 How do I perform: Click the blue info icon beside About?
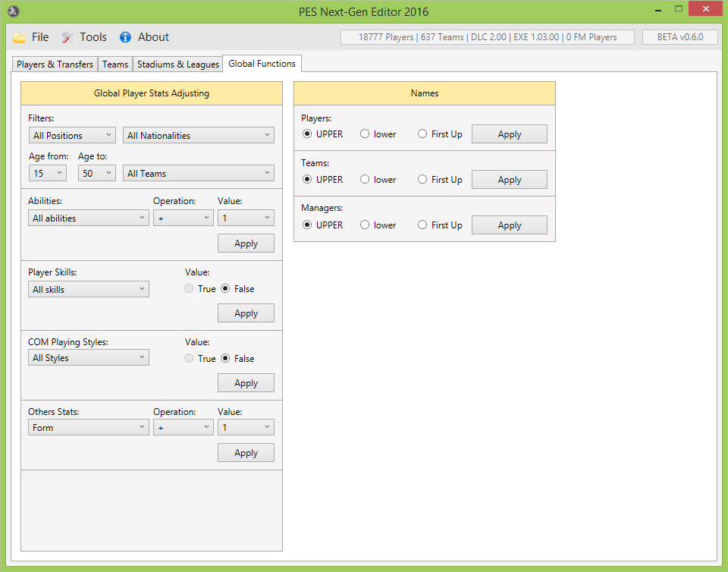click(x=125, y=37)
